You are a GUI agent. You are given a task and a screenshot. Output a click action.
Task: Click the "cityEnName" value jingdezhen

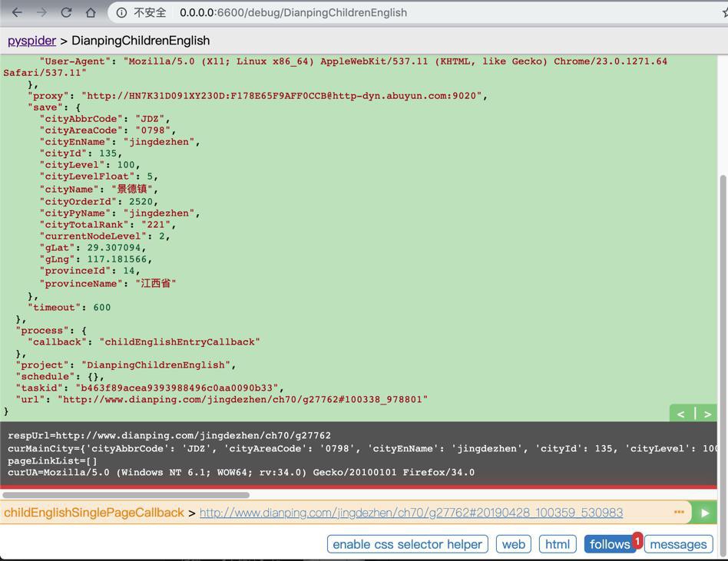pos(159,142)
